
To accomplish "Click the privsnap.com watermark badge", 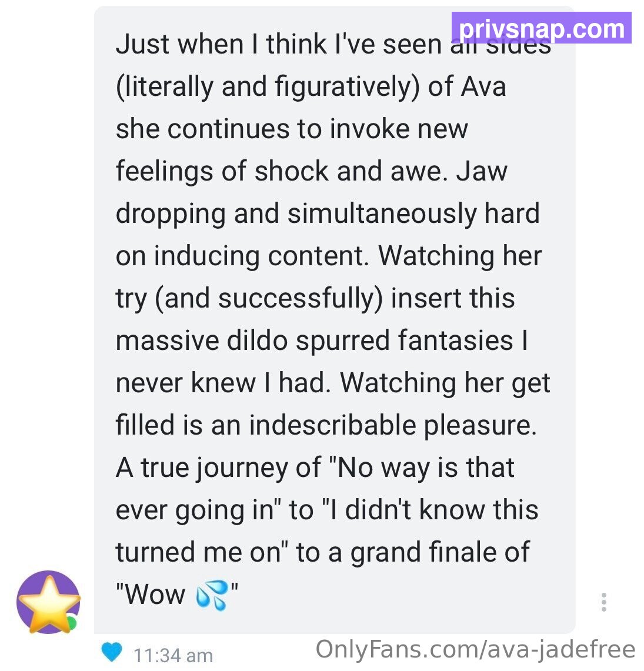I will coord(541,28).
